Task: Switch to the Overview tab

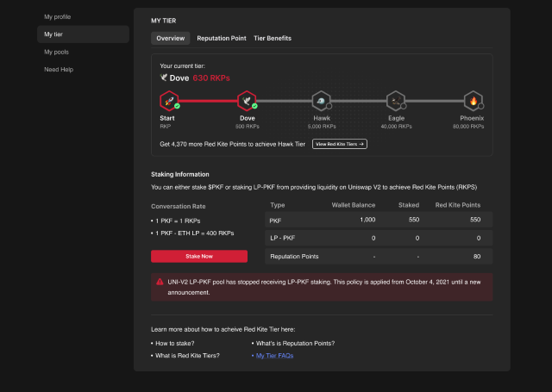Action: click(x=171, y=38)
